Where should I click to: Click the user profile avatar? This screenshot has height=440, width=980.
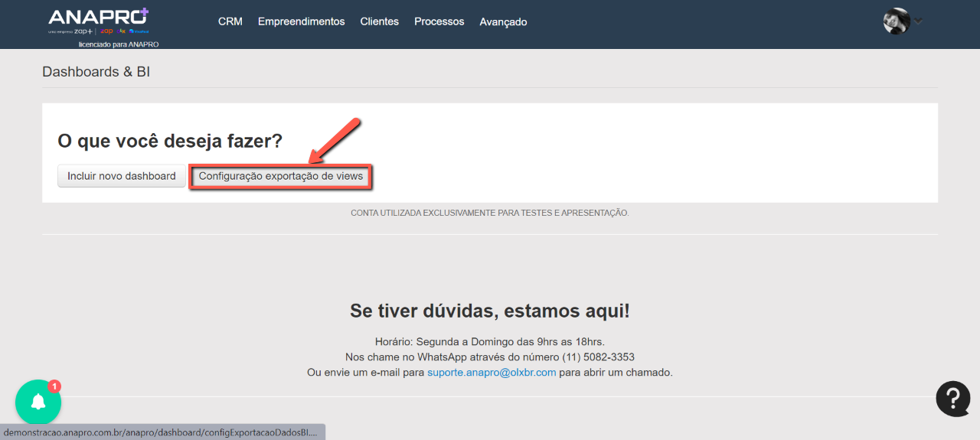point(896,21)
